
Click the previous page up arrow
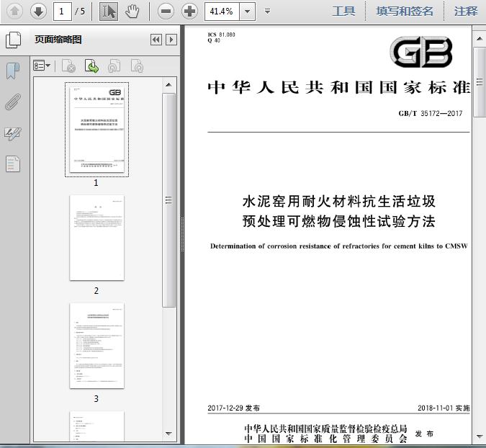(x=15, y=11)
